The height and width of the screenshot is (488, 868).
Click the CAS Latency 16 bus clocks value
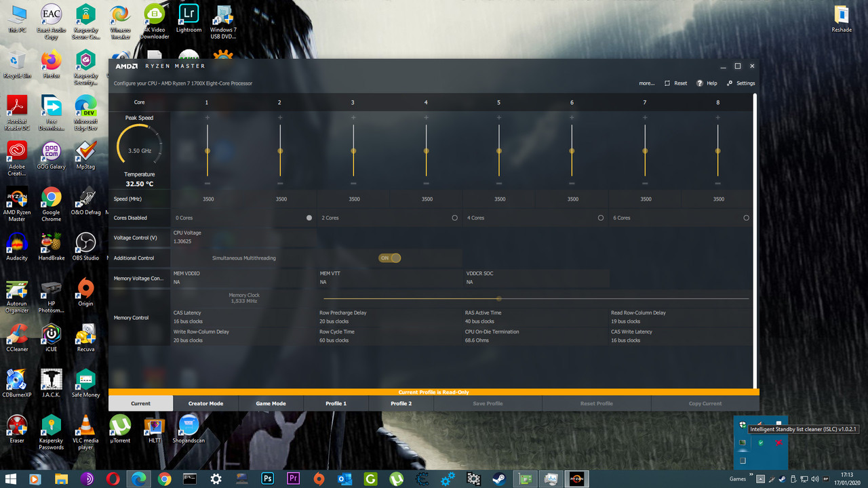188,321
